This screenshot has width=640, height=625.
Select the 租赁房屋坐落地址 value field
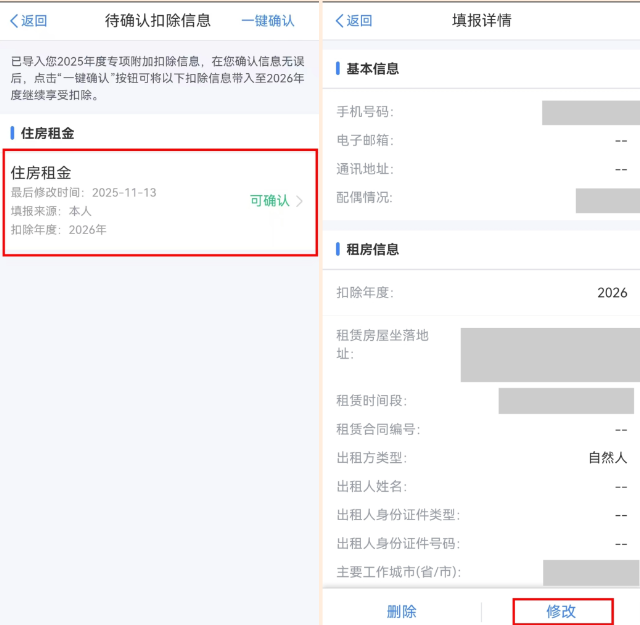[x=549, y=354]
